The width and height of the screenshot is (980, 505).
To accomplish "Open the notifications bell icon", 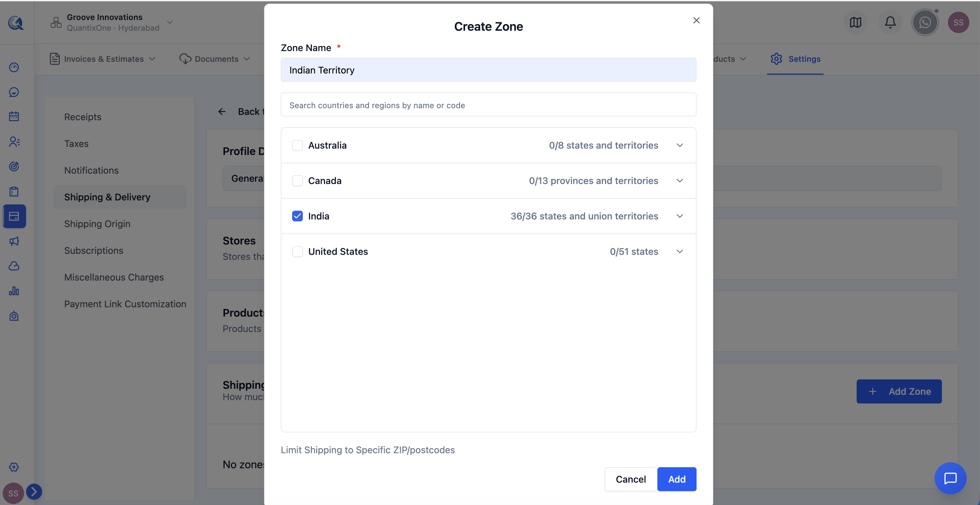I will (x=890, y=22).
